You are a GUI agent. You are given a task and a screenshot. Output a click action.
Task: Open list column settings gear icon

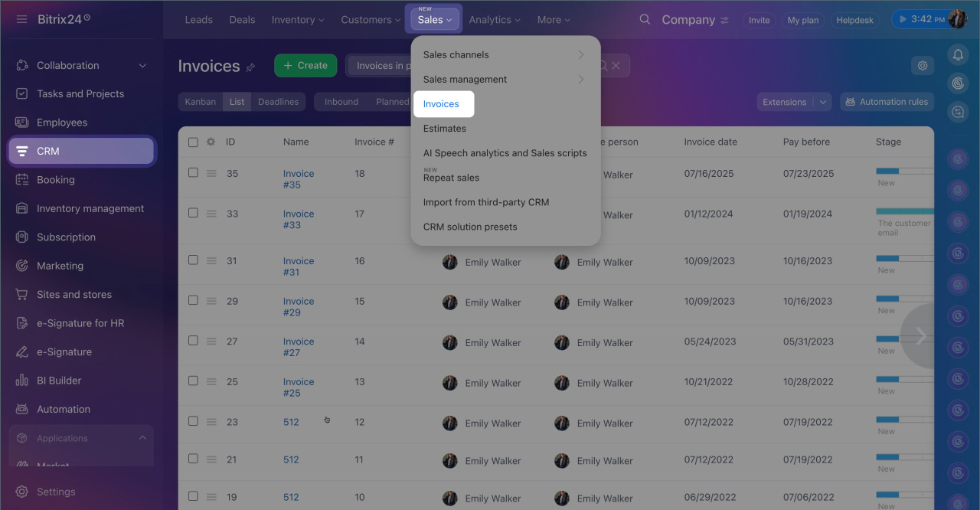pyautogui.click(x=211, y=142)
